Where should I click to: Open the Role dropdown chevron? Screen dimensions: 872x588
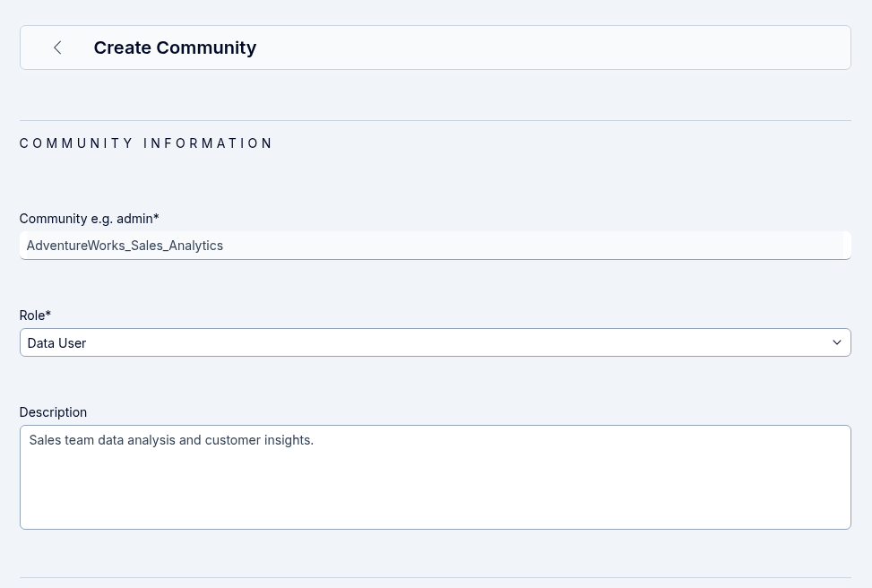(836, 342)
